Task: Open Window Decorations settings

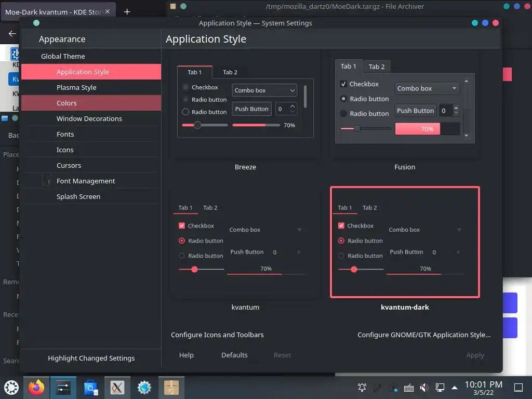Action: pyautogui.click(x=91, y=119)
